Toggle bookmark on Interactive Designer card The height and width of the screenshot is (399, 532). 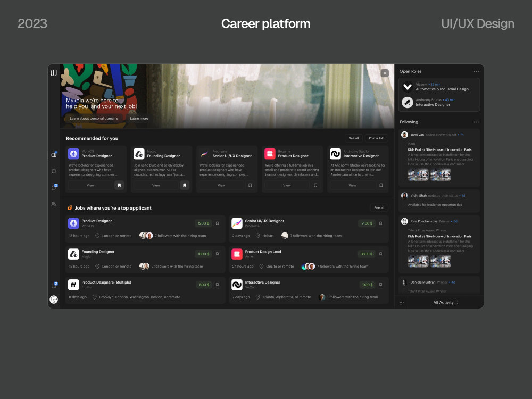click(x=381, y=185)
